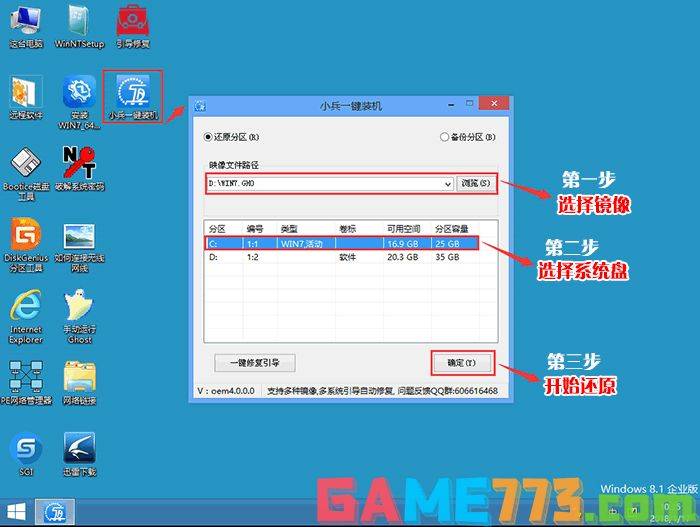Open the 小兵一键装机 desktop icon
The image size is (700, 527).
(133, 97)
